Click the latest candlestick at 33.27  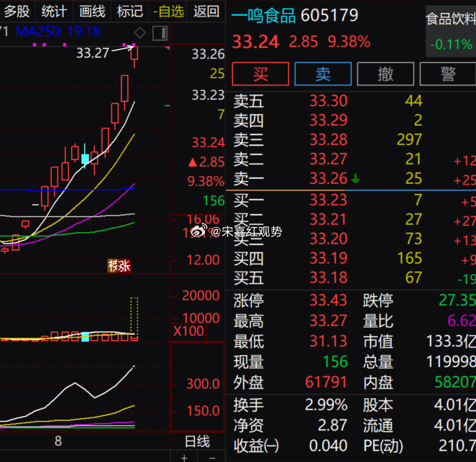click(134, 55)
